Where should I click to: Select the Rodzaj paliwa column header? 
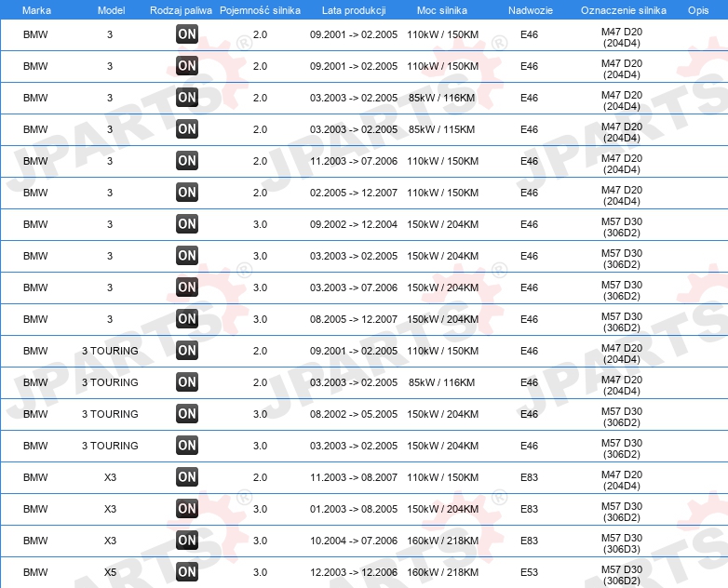point(181,10)
